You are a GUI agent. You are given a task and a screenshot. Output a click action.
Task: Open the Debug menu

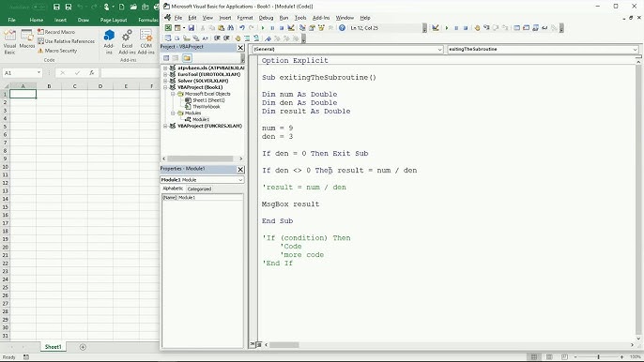click(x=266, y=18)
